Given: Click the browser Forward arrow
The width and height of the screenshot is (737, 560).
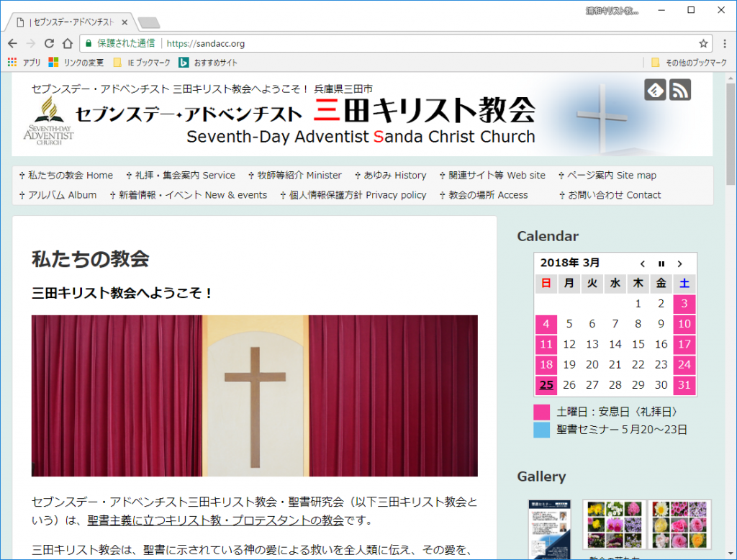Looking at the screenshot, I should 31,44.
